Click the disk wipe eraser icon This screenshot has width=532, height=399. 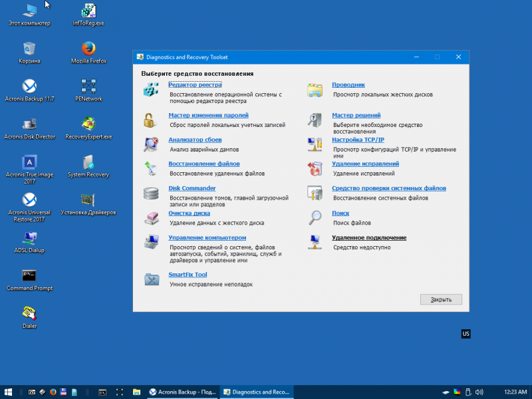tap(152, 218)
